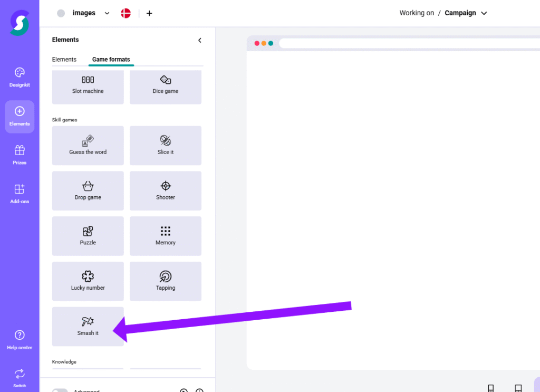Select the Memory game format
This screenshot has height=392, width=540.
click(x=165, y=236)
